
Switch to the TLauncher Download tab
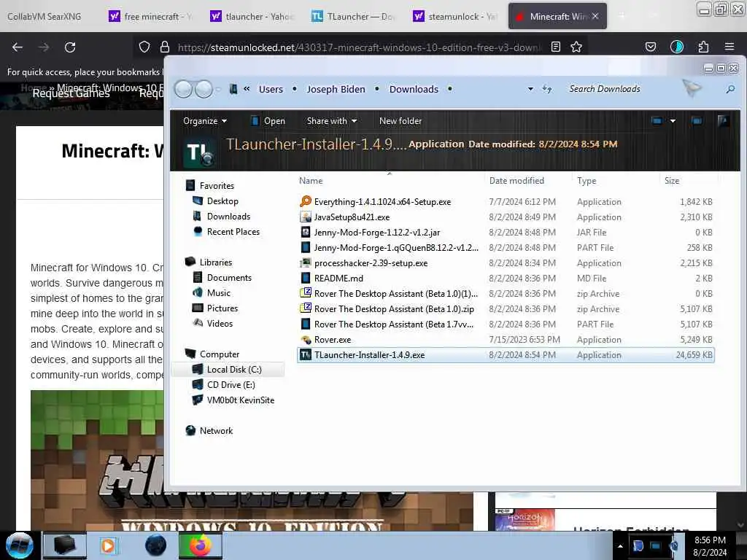tap(354, 17)
